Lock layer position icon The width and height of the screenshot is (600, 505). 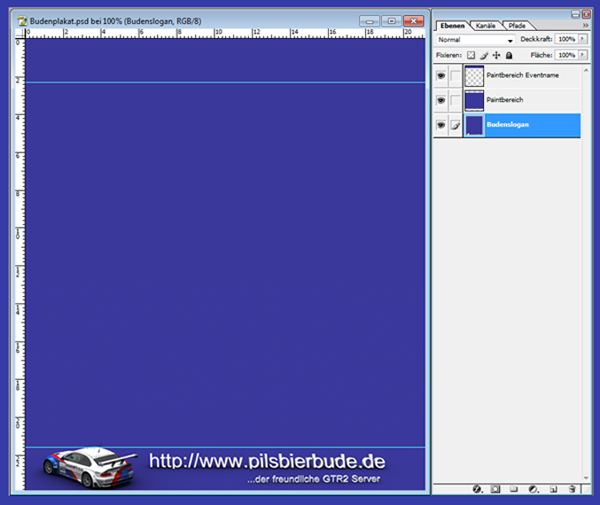coord(496,55)
